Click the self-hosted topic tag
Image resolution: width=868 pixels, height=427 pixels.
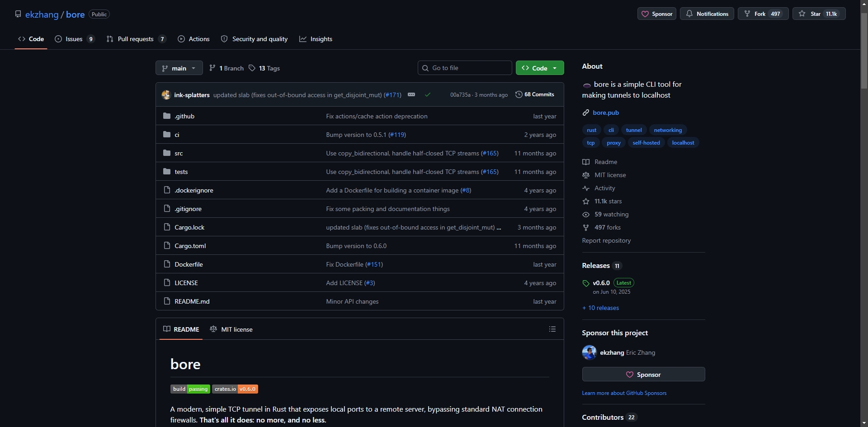pos(646,143)
